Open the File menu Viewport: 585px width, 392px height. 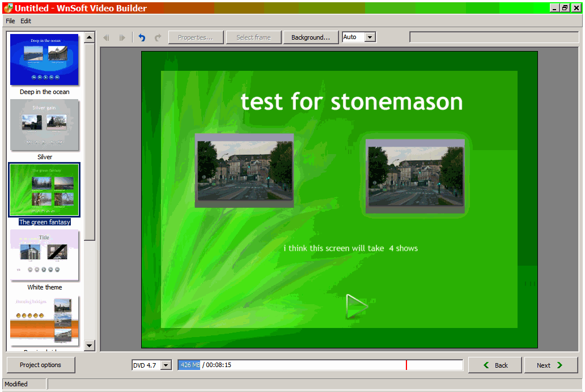[x=10, y=21]
